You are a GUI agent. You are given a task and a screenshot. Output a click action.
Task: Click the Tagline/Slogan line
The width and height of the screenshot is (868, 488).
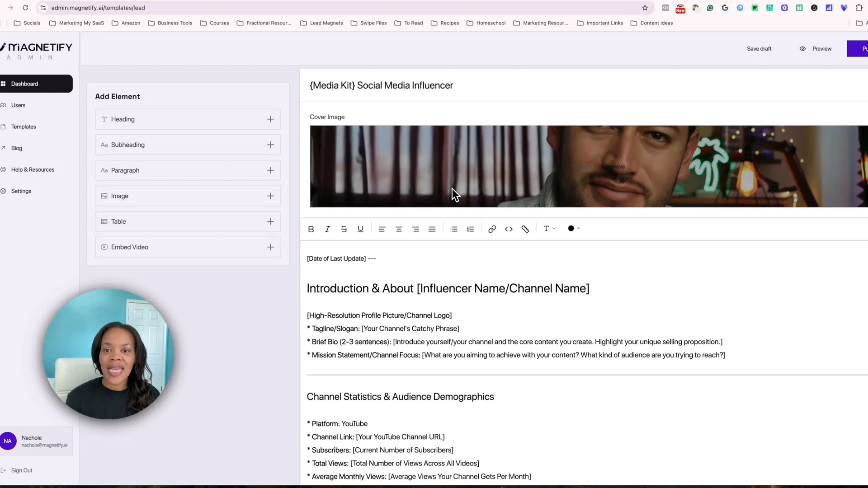(383, 328)
